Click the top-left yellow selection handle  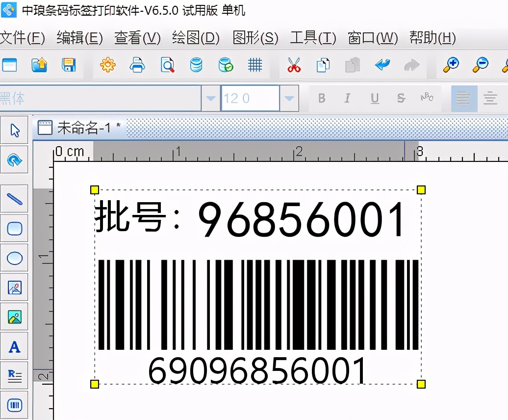pyautogui.click(x=94, y=190)
